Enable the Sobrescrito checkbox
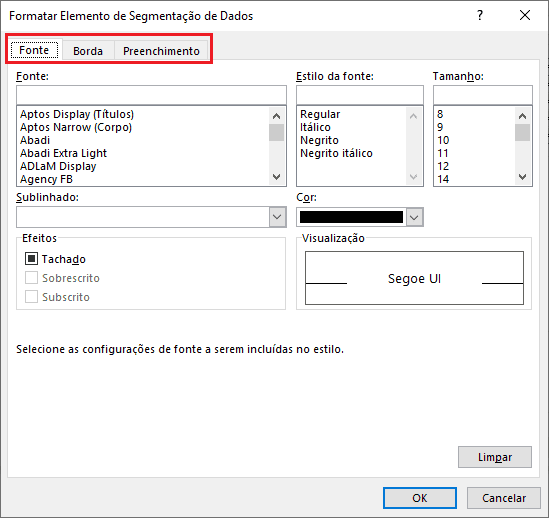This screenshot has width=549, height=518. (x=31, y=278)
